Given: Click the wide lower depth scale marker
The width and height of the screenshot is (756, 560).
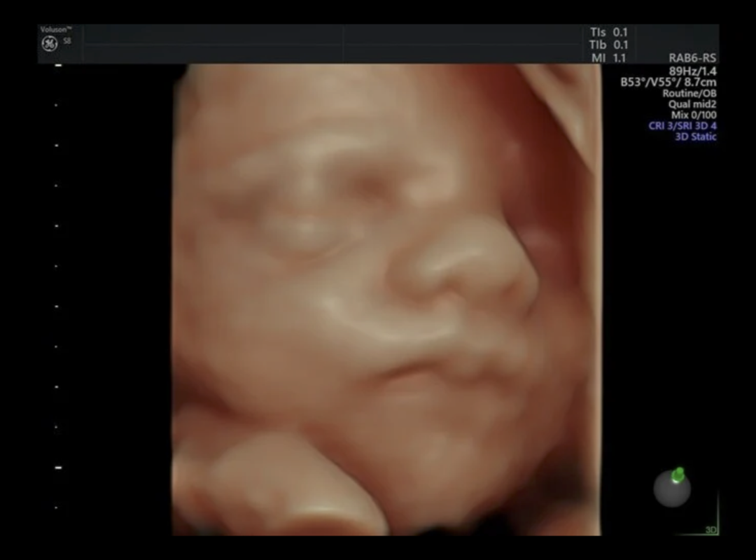Looking at the screenshot, I should point(58,467).
